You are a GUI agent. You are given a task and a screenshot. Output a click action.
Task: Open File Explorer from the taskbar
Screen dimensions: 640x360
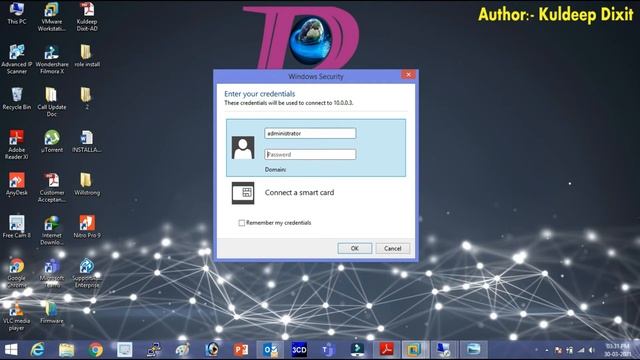pos(67,350)
